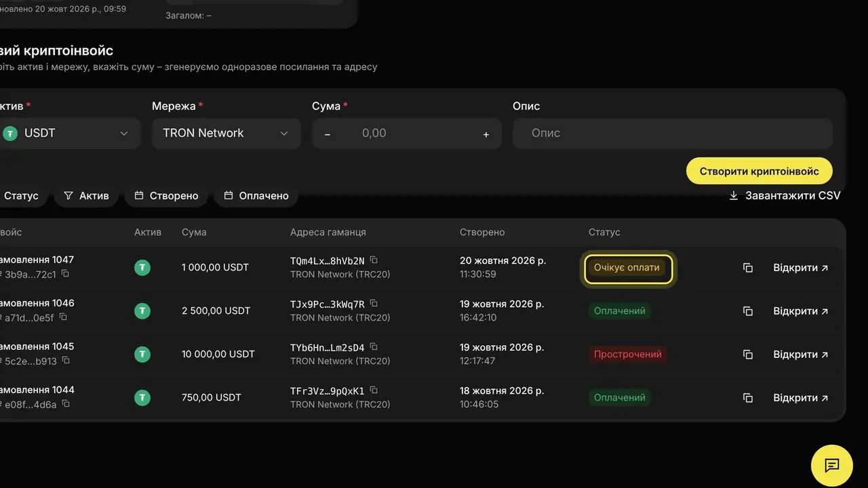Increase the amount with the plus button
The image size is (868, 488).
pyautogui.click(x=486, y=134)
